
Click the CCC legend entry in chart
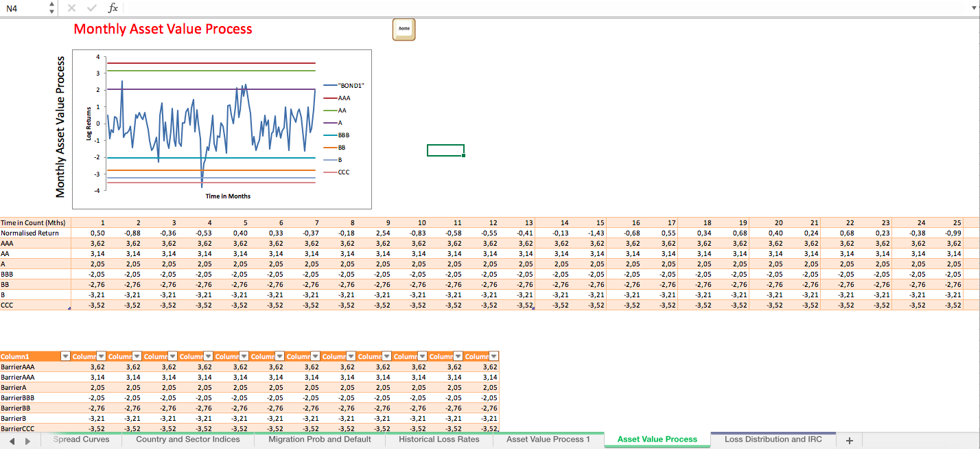coord(338,172)
